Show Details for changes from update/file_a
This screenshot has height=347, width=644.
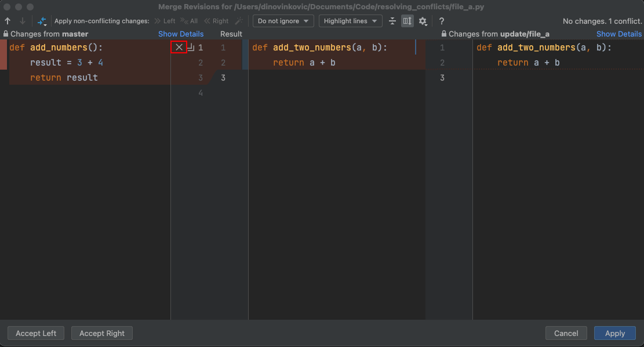(618, 34)
